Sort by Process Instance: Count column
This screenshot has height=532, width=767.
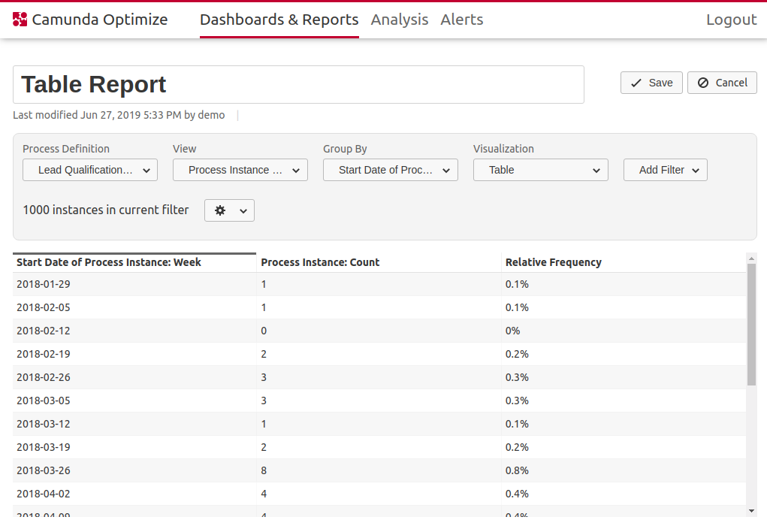click(x=320, y=262)
